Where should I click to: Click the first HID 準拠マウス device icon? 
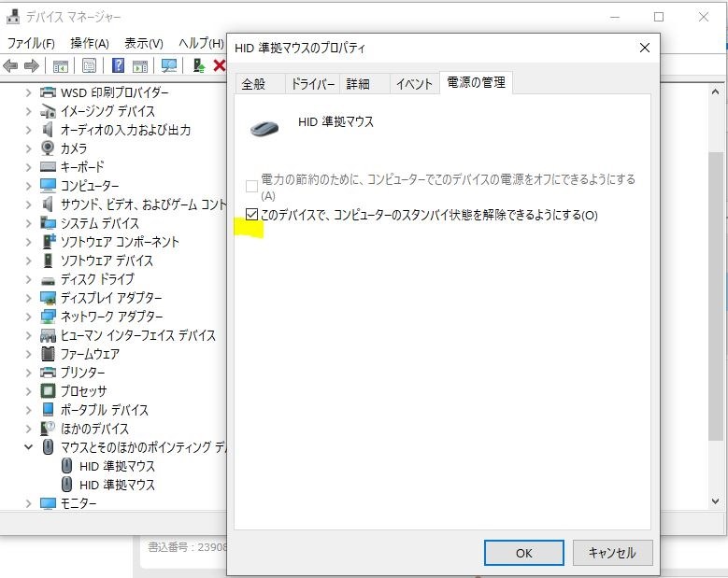67,465
